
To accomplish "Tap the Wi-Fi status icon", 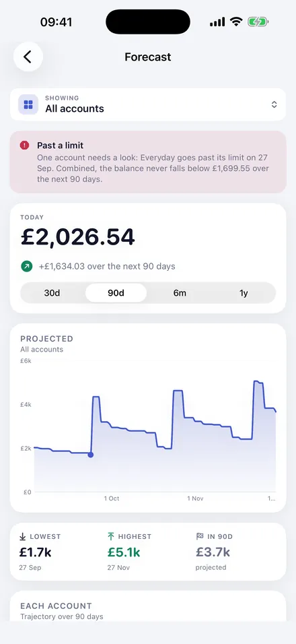I will tap(236, 22).
